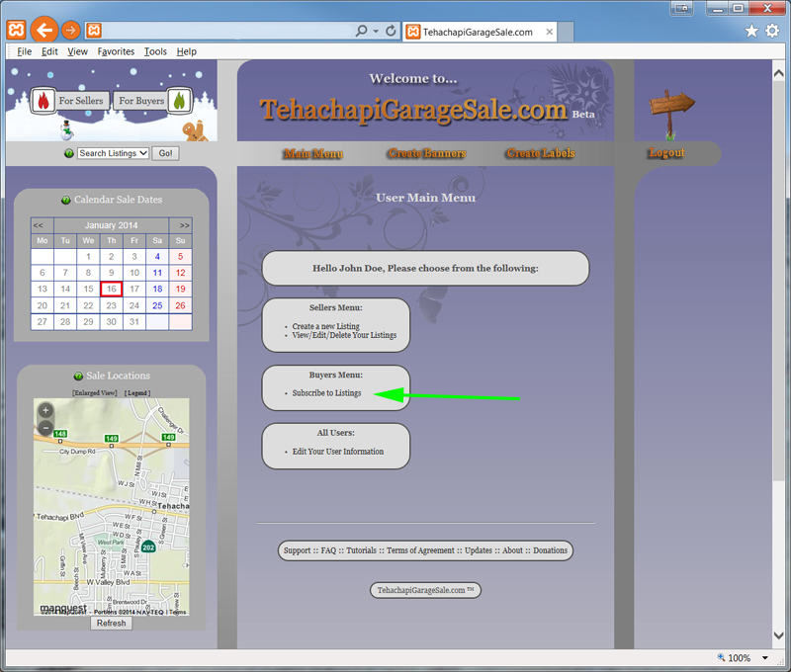
Task: Click the Main Menu navigation link
Action: [x=313, y=153]
